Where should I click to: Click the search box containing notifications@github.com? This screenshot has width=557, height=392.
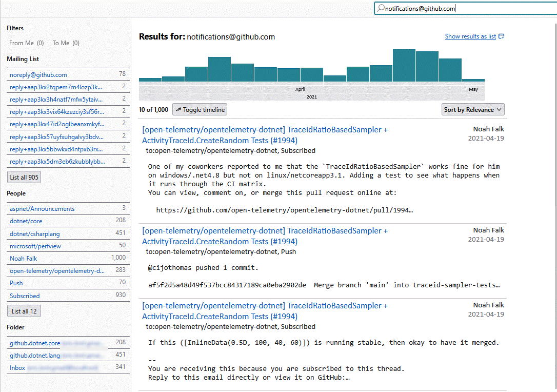click(465, 8)
